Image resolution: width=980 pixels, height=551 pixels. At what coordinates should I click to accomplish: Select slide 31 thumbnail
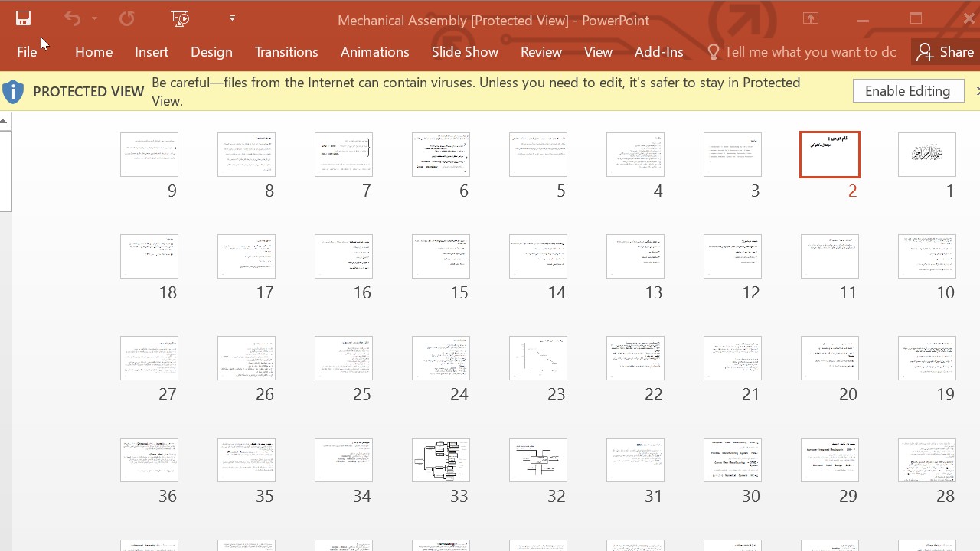[x=635, y=460]
